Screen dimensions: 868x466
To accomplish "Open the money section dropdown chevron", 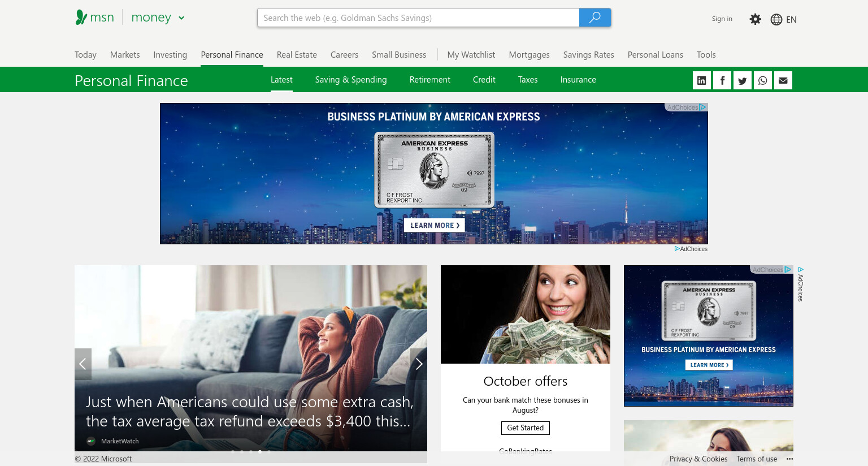I will tap(181, 18).
